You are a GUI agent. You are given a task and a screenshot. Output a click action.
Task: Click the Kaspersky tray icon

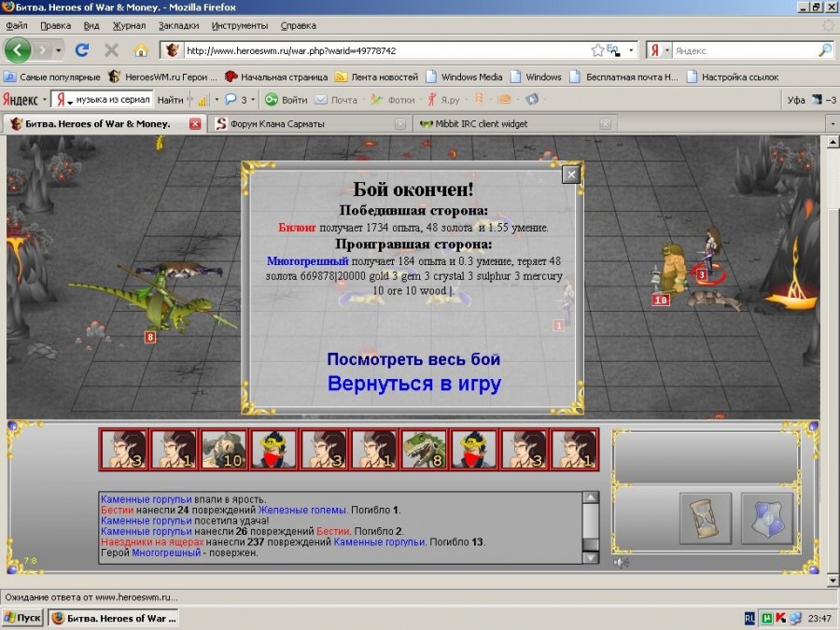tap(781, 619)
